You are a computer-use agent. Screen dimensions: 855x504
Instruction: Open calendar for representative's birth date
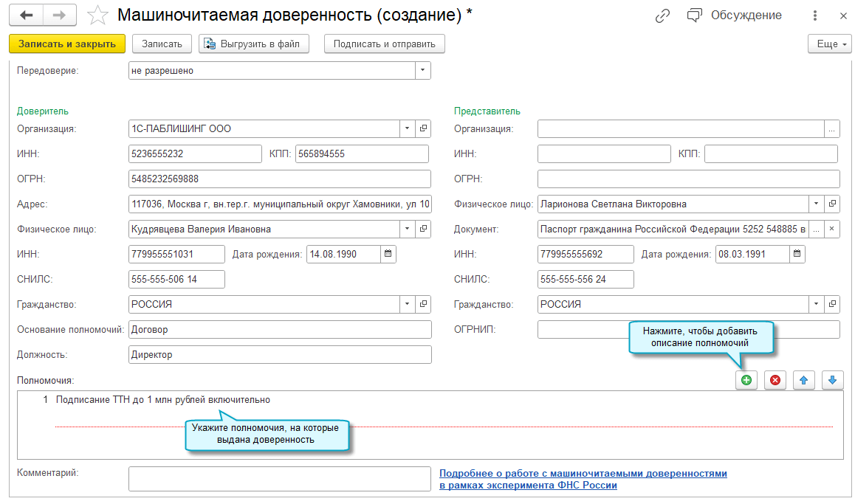click(797, 254)
